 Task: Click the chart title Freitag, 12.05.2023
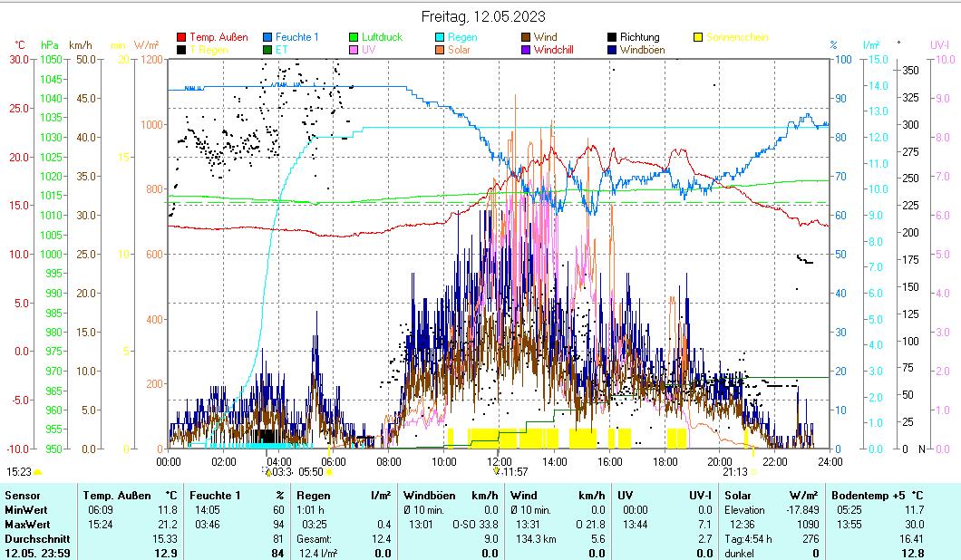484,16
